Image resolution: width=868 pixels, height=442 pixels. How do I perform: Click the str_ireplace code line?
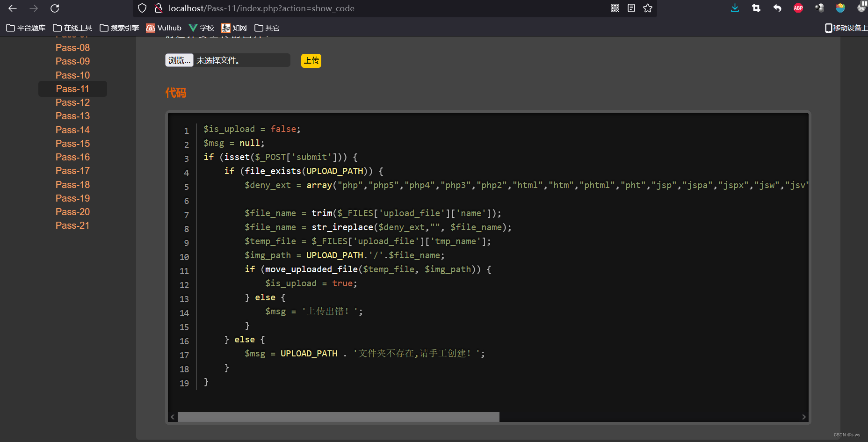pos(378,227)
